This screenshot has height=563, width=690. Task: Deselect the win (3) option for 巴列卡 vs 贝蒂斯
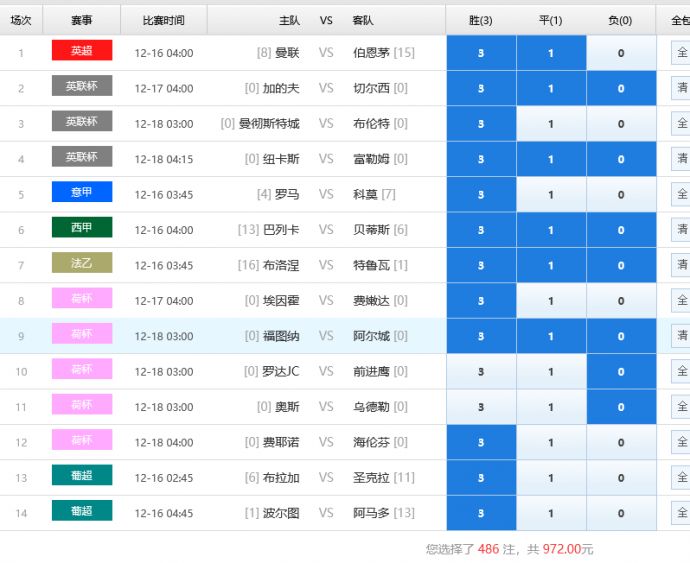click(x=481, y=230)
